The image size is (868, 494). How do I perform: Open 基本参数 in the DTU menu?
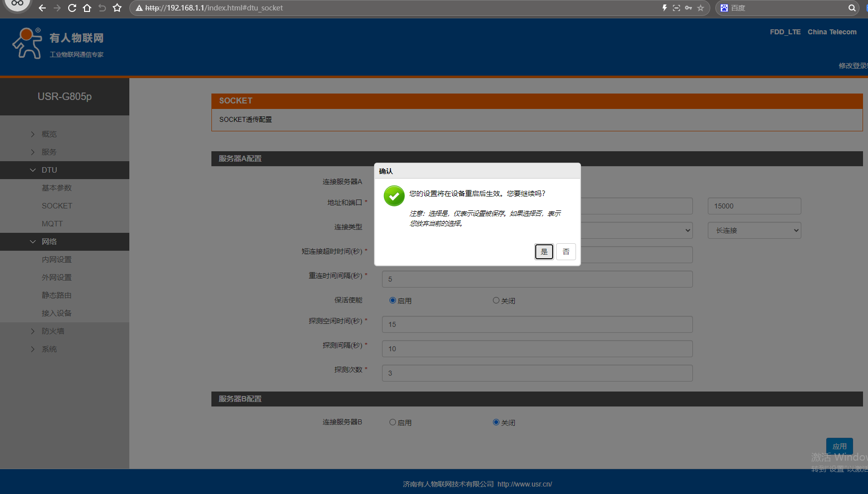pos(57,188)
